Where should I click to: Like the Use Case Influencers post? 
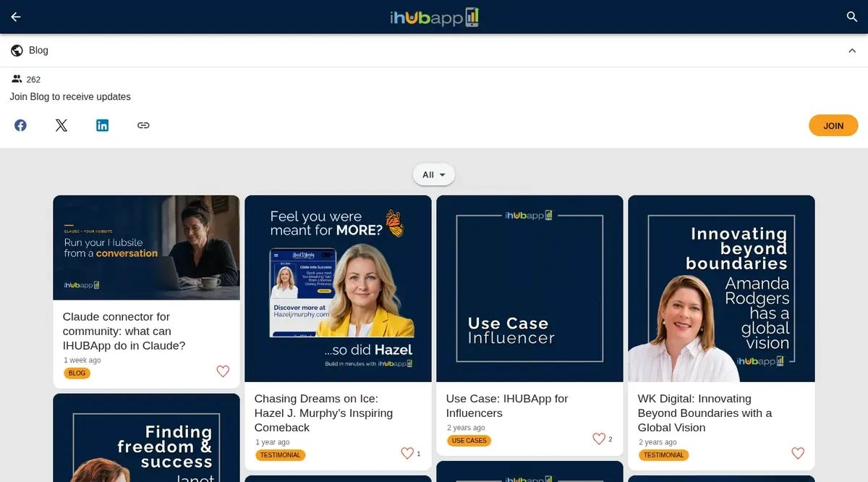tap(599, 439)
